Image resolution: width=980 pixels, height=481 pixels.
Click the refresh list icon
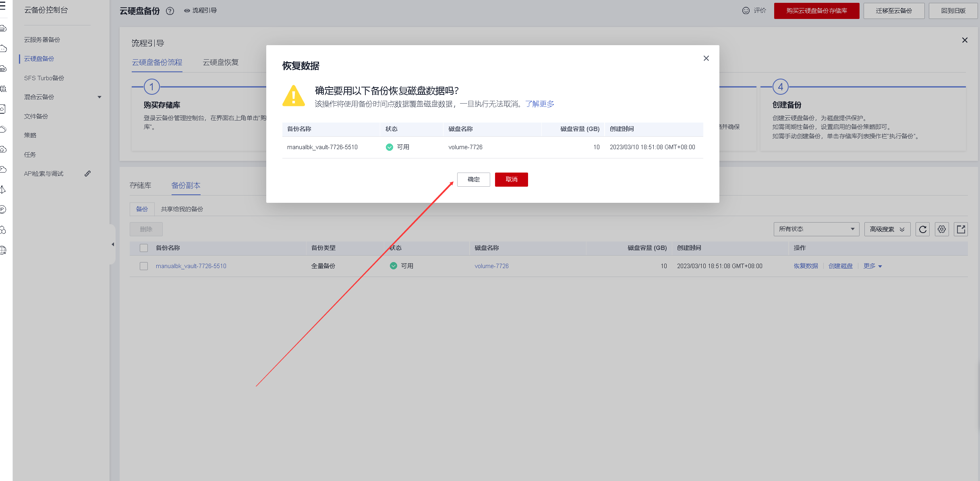tap(922, 229)
